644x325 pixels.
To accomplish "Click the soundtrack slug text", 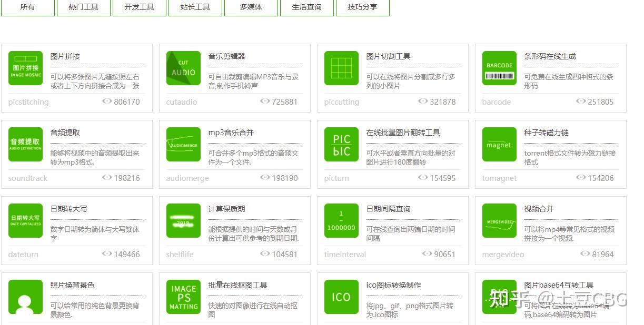I will 28,178.
